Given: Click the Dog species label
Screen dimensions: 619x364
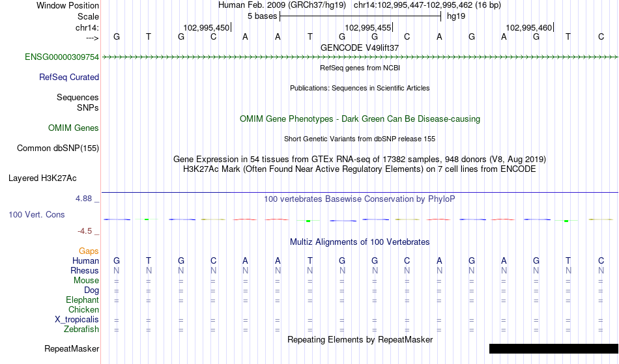Looking at the screenshot, I should 91,290.
